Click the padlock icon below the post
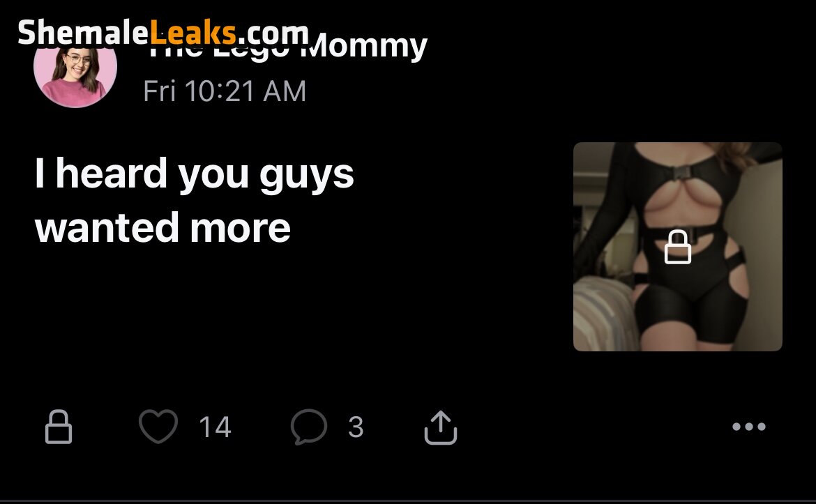This screenshot has height=504, width=816. point(59,427)
